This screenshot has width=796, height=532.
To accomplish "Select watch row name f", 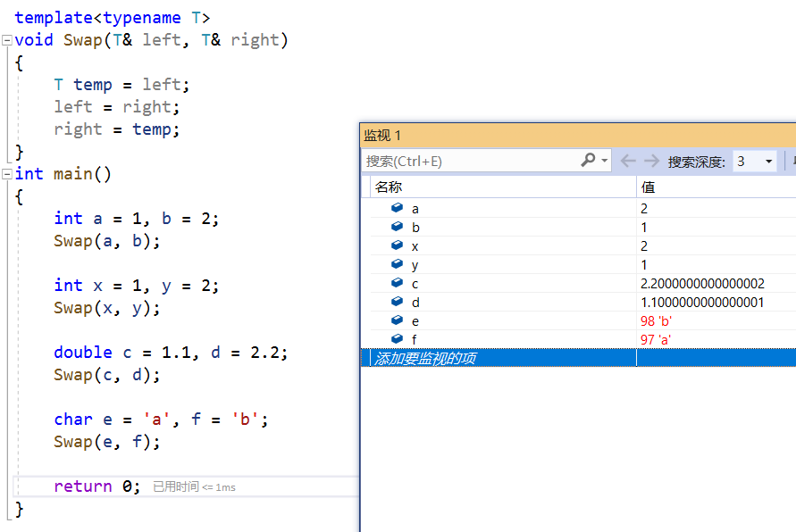I will coord(415,339).
